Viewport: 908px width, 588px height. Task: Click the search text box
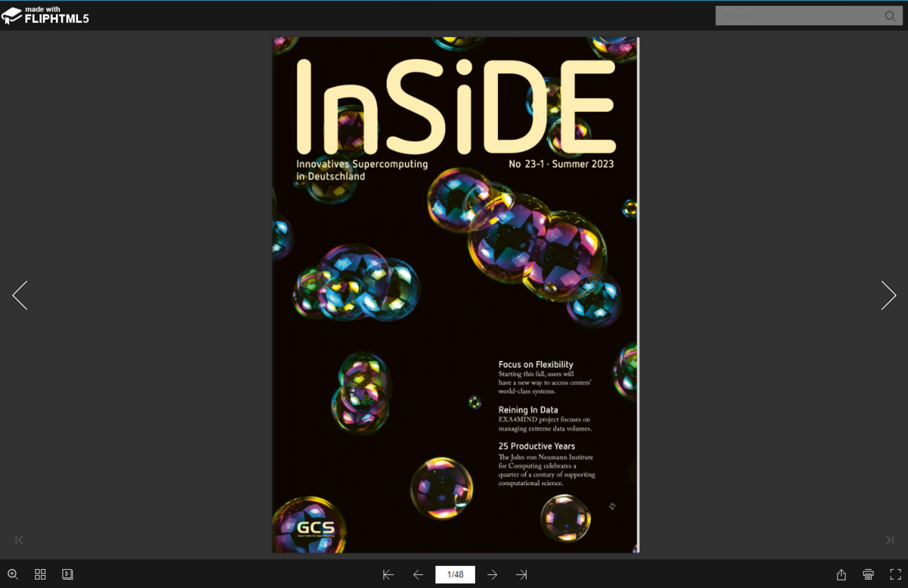(x=798, y=16)
